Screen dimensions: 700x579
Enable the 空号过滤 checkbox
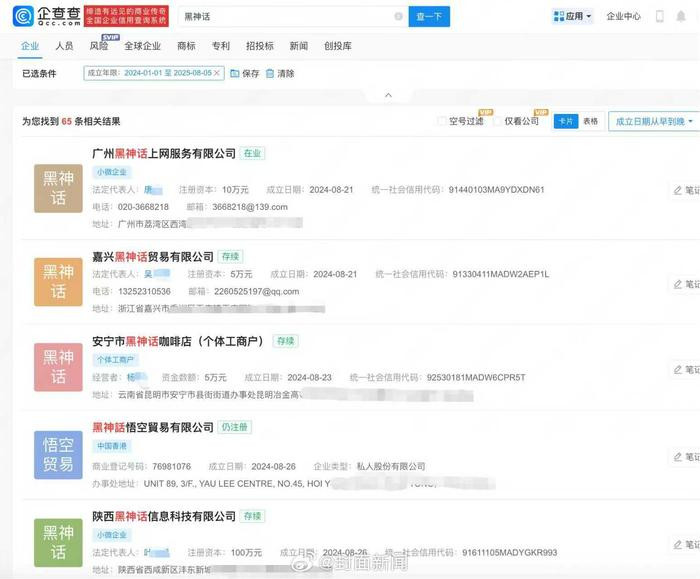tap(442, 121)
